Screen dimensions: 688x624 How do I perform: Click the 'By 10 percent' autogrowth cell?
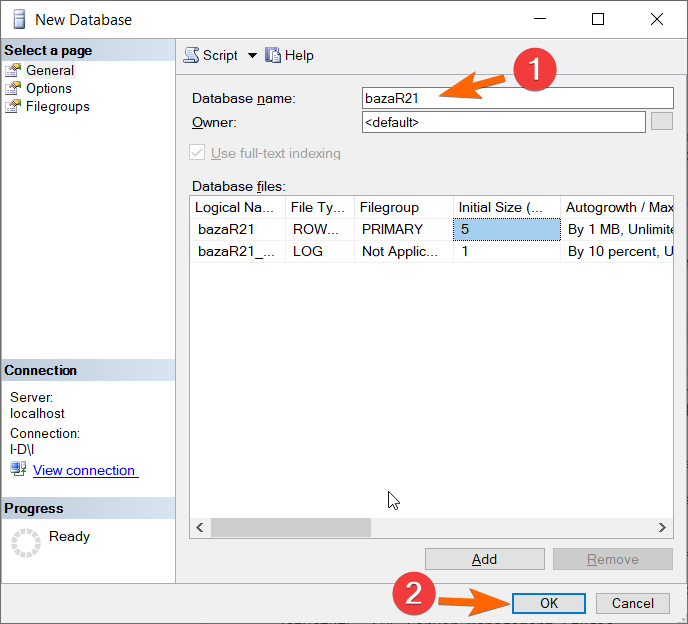click(x=617, y=251)
